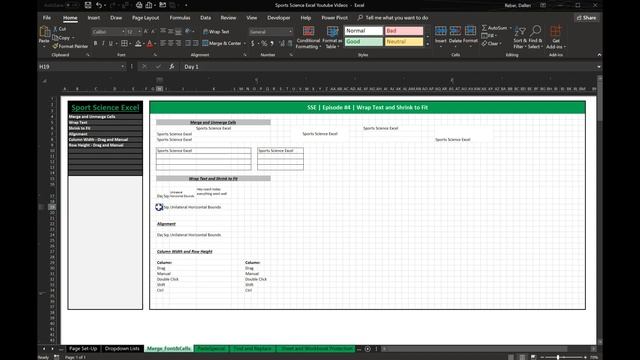
Task: Collapse the ribbon with the chevron
Action: (x=599, y=55)
